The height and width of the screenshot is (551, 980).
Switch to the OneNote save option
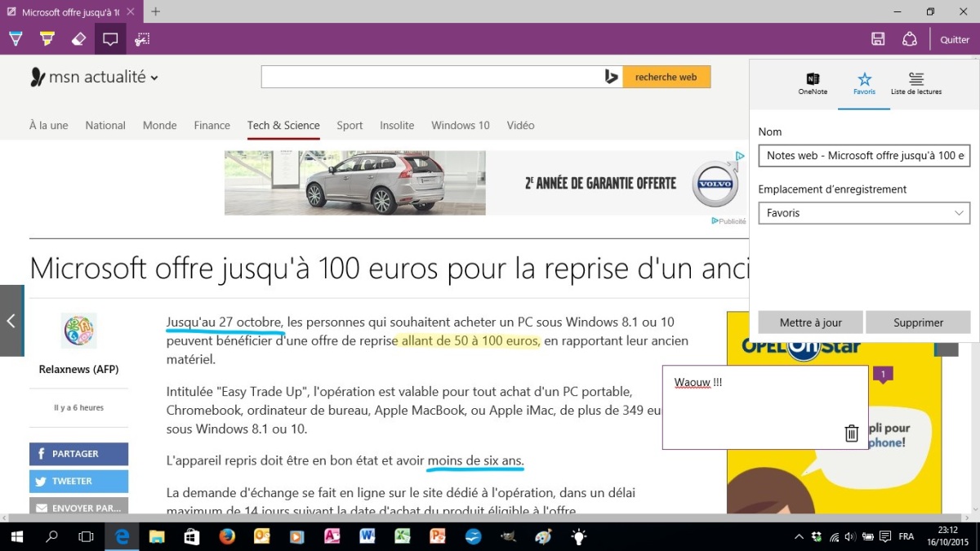pos(813,83)
